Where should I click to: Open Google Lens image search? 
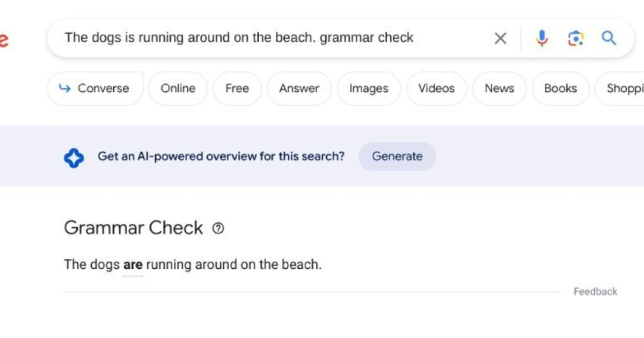575,38
